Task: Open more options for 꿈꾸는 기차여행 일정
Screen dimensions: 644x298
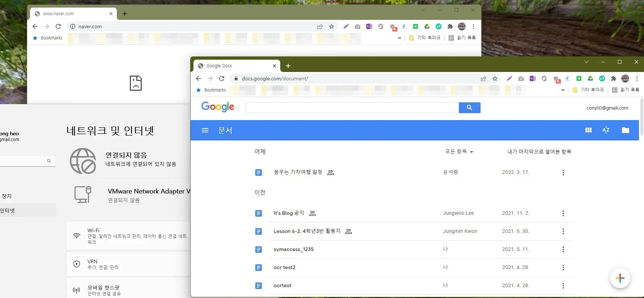Action: (563, 173)
